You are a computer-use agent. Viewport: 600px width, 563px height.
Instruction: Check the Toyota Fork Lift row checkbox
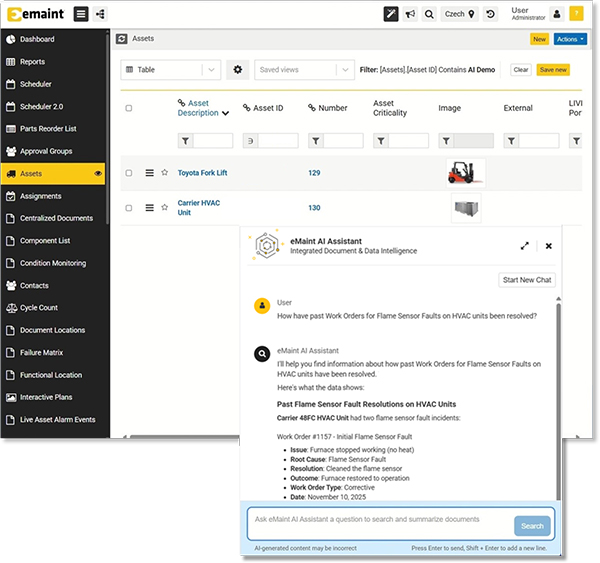tap(129, 173)
